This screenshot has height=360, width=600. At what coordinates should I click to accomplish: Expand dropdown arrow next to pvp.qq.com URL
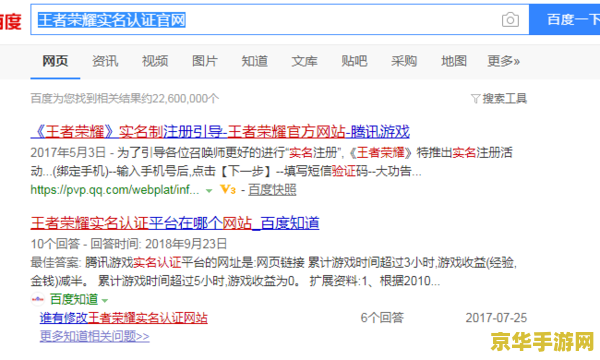(209, 191)
